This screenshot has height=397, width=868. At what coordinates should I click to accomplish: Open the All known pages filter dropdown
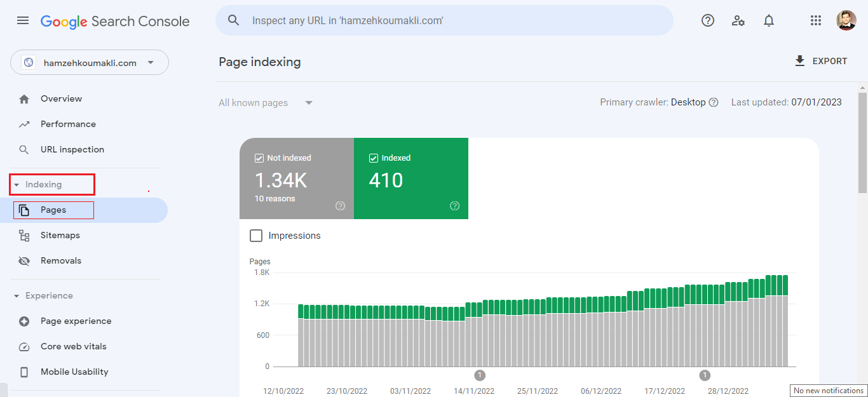pyautogui.click(x=266, y=103)
